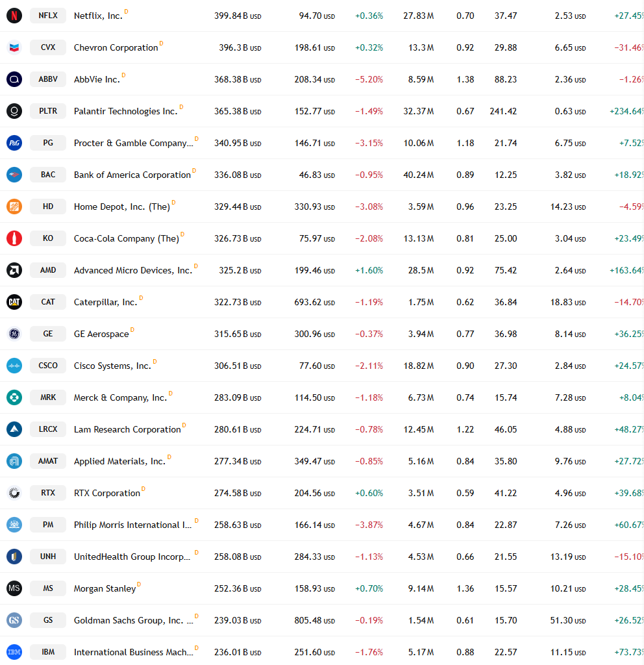Image resolution: width=644 pixels, height=665 pixels.
Task: Click the Netflix logo icon
Action: pyautogui.click(x=14, y=16)
